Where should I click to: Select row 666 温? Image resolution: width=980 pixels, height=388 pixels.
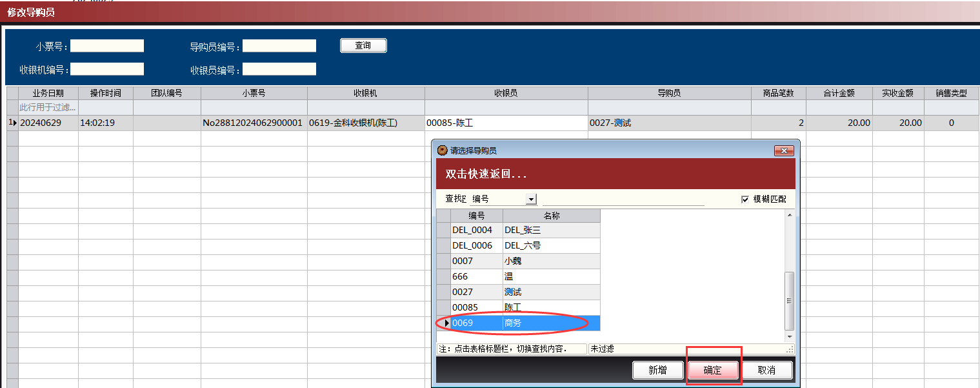tap(518, 276)
